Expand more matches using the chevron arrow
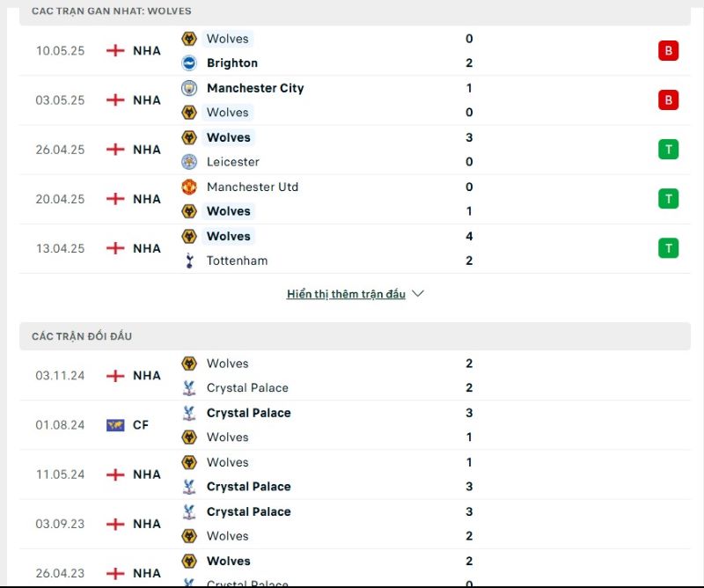The image size is (704, 588). [x=418, y=294]
